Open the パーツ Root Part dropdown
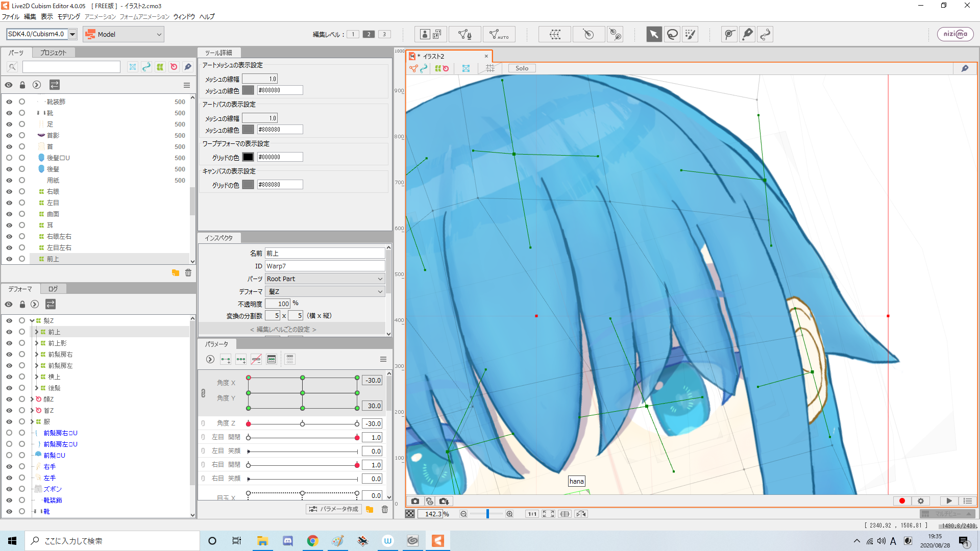Image resolution: width=980 pixels, height=551 pixels. tap(325, 279)
